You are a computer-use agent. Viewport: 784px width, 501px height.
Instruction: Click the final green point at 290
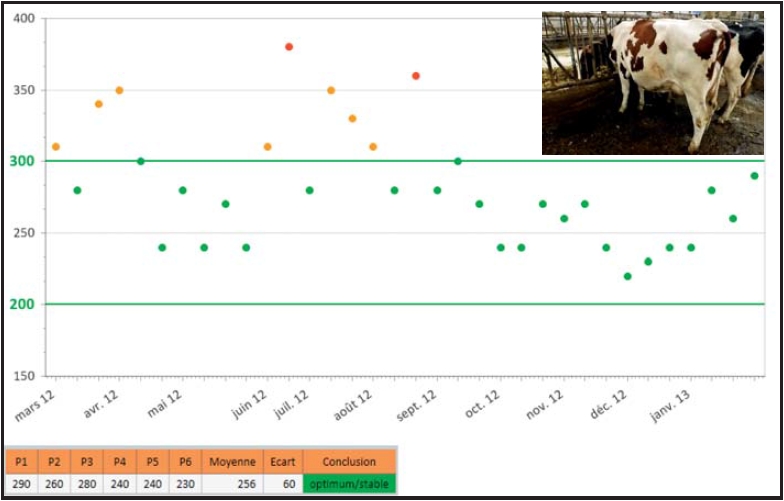pos(754,176)
